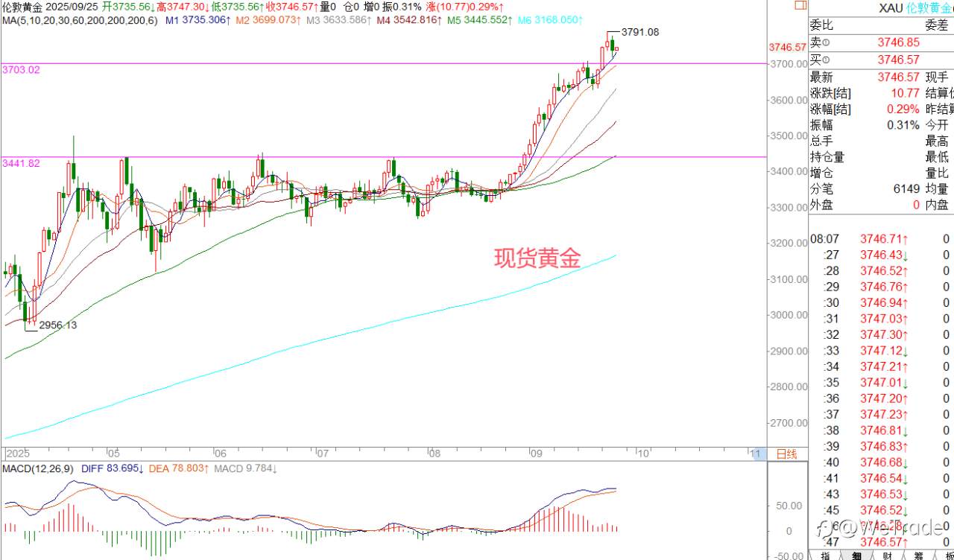Click the 2956.13 low price label
The image size is (954, 560).
pyautogui.click(x=57, y=325)
